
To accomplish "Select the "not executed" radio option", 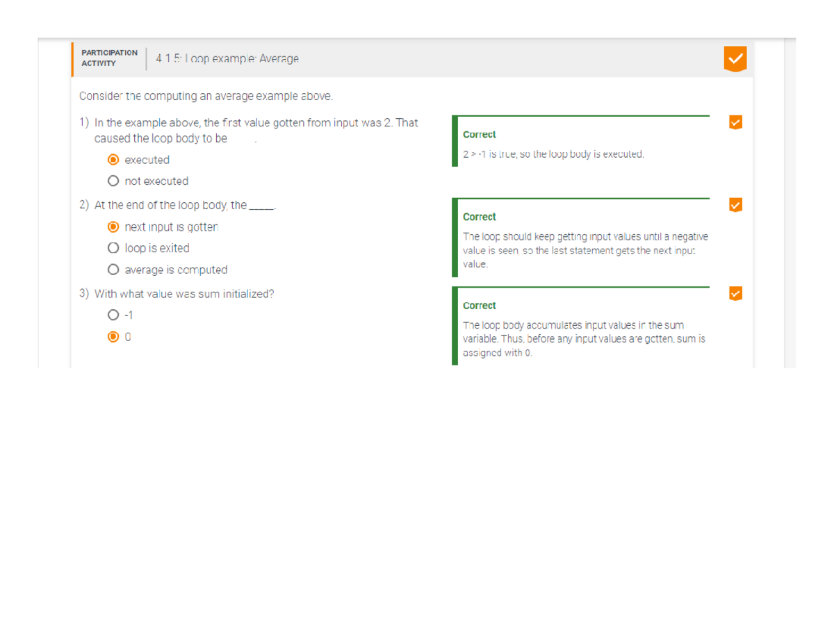I will 113,181.
